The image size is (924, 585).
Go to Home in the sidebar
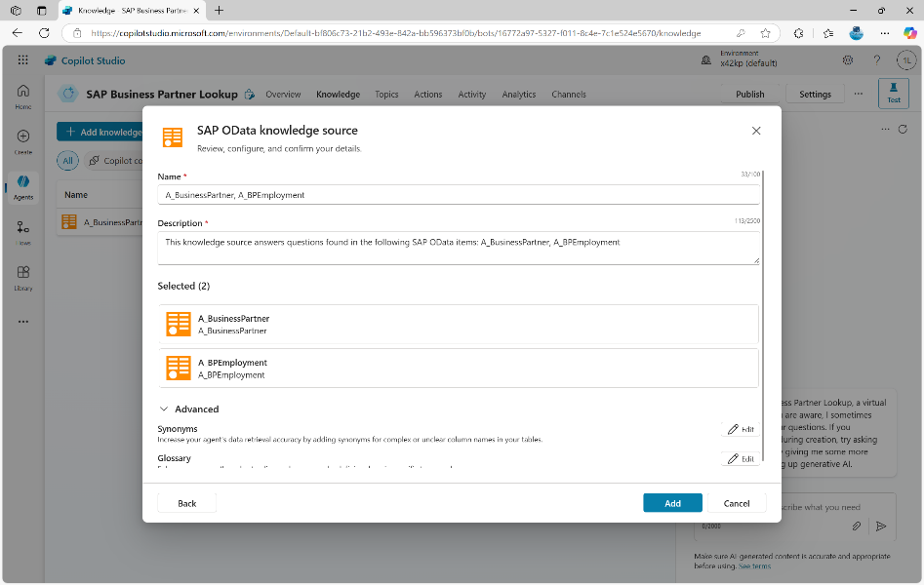(x=23, y=97)
